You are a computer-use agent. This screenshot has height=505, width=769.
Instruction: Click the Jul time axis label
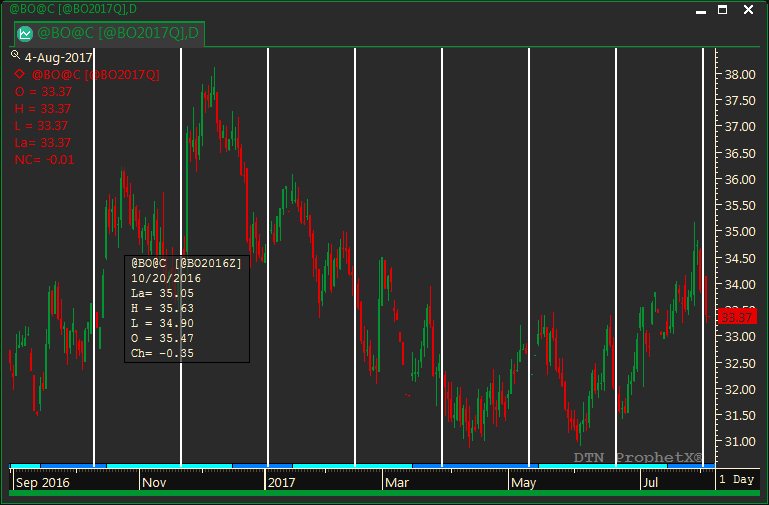click(x=650, y=482)
